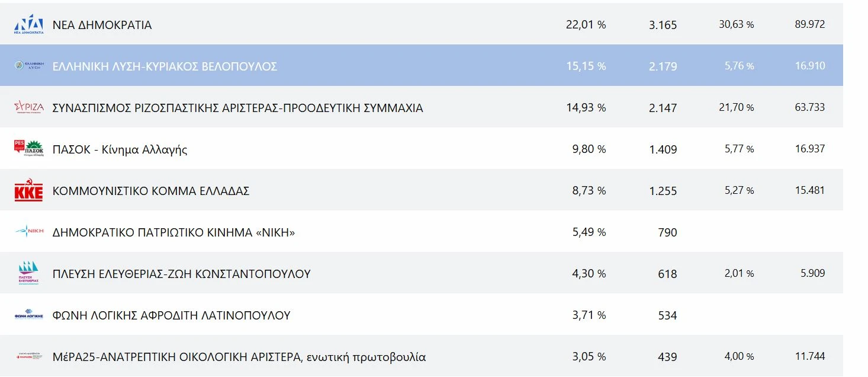Viewport: 868px width, 377px height.
Task: Click the 22,01 % percentage value
Action: (x=586, y=25)
